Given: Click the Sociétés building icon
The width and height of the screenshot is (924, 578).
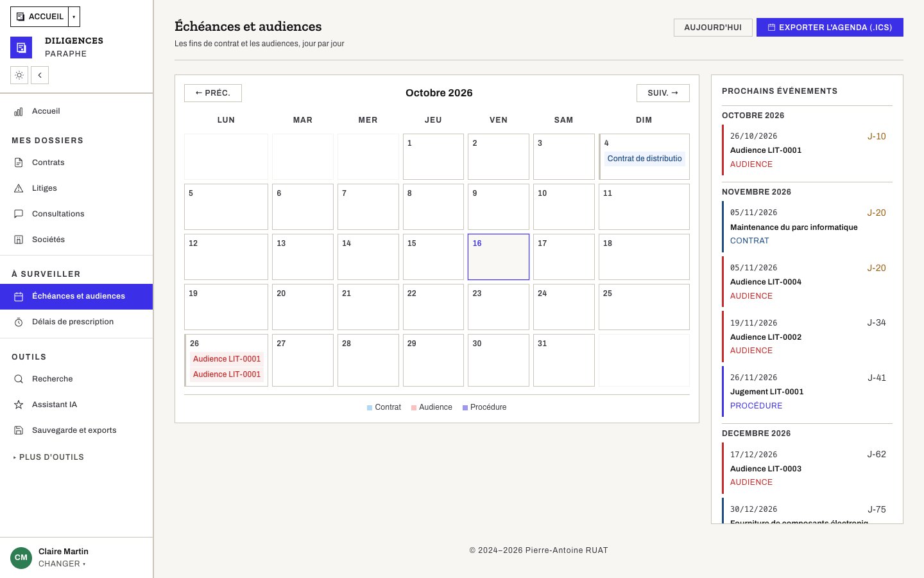Looking at the screenshot, I should (x=19, y=240).
